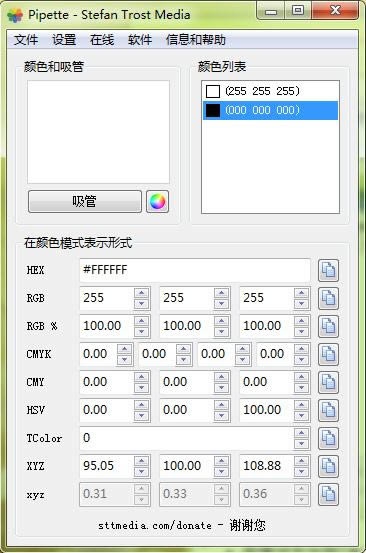Image resolution: width=366 pixels, height=553 pixels.
Task: Increase CMYK cyan value with up arrow
Action: click(x=124, y=349)
